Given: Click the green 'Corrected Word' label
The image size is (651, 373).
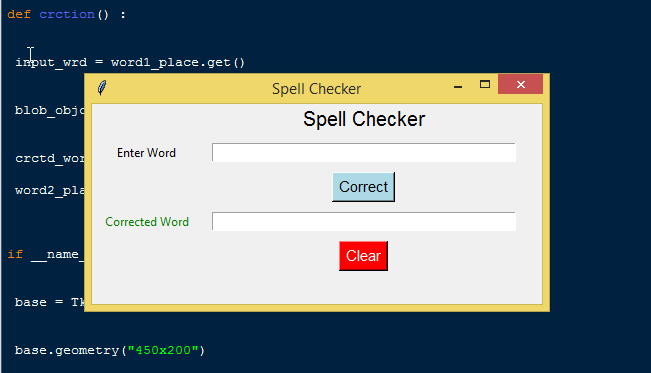Looking at the screenshot, I should point(147,222).
